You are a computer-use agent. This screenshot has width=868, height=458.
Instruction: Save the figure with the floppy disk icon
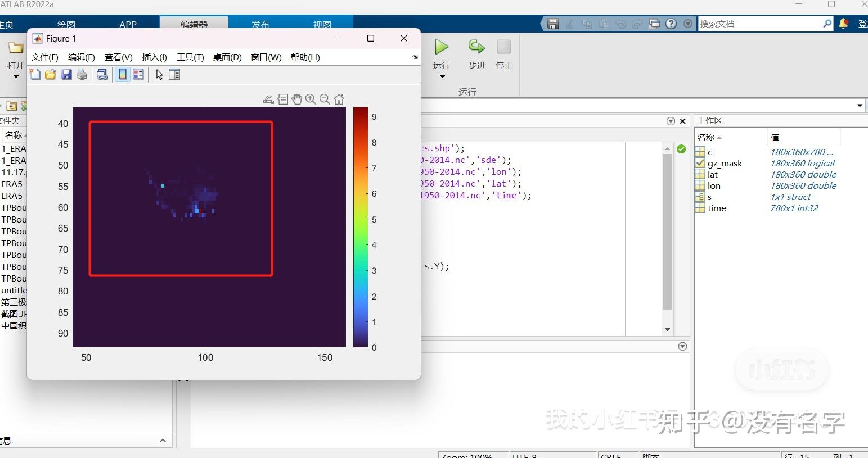click(x=66, y=74)
